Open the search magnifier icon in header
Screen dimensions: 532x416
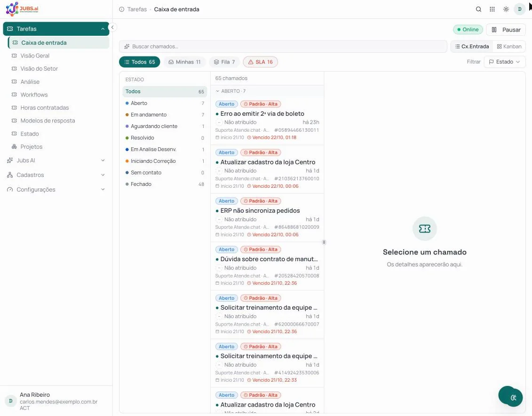tap(478, 9)
